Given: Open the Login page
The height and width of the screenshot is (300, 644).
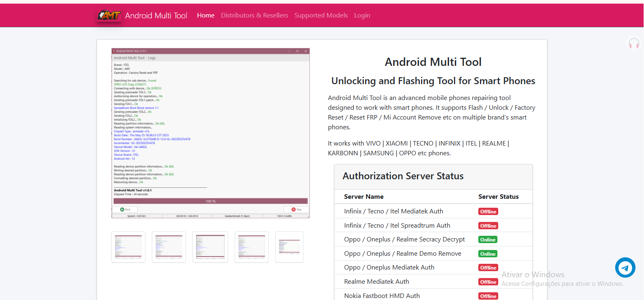Looking at the screenshot, I should click(362, 15).
